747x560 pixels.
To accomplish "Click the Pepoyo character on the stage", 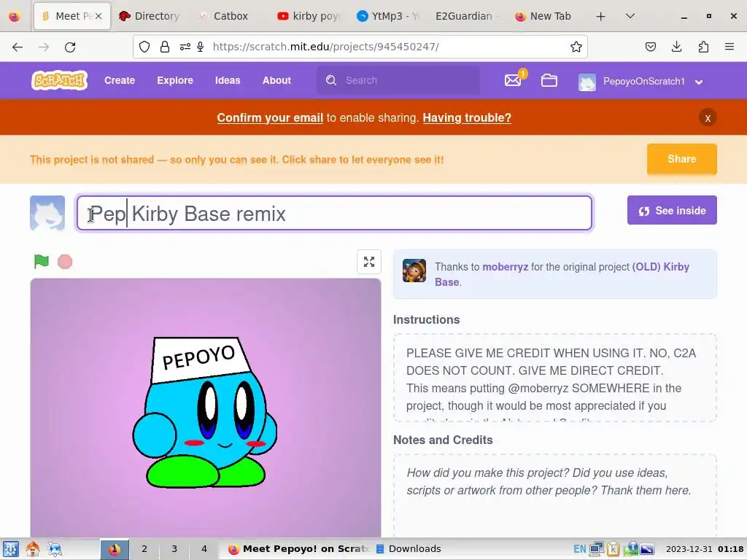I will [x=205, y=413].
